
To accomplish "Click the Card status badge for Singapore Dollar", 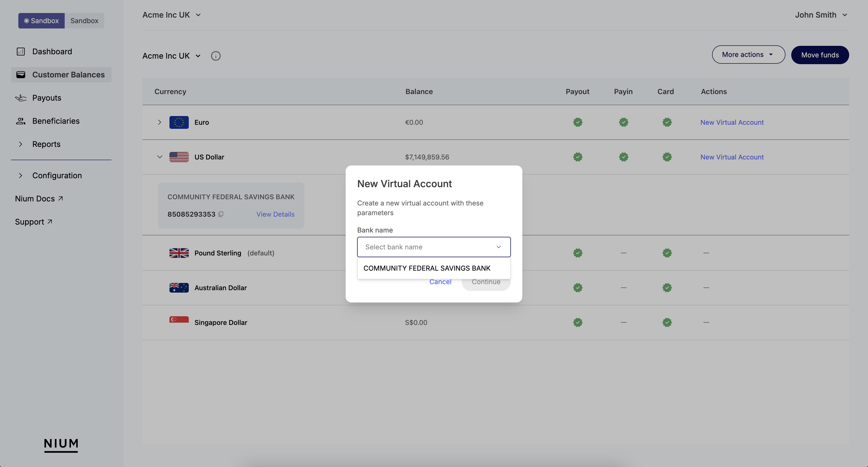I will tap(667, 322).
